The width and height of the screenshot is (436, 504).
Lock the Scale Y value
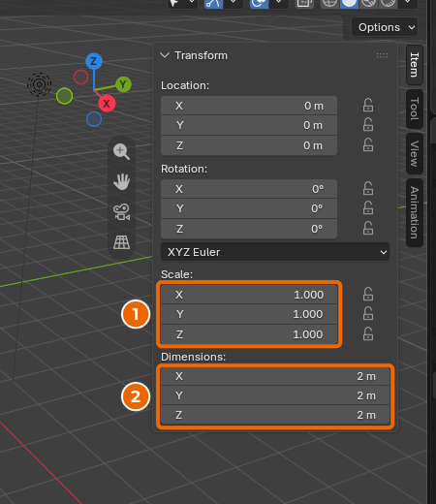(368, 314)
